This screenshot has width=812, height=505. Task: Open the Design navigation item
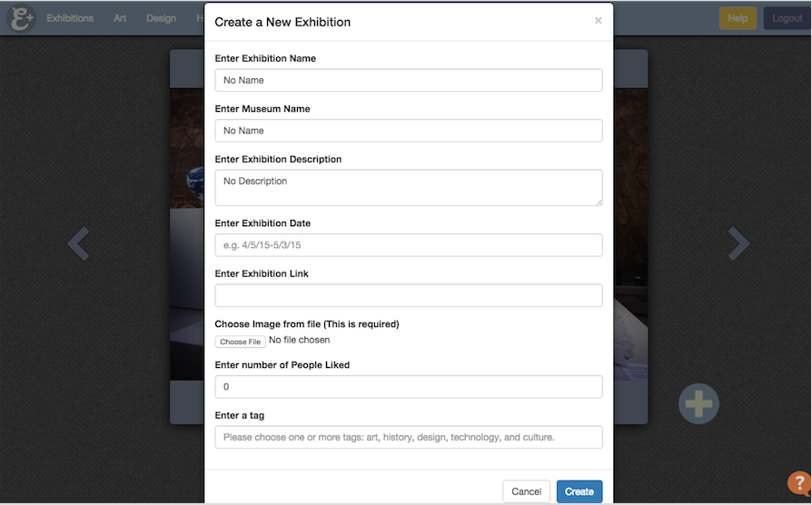point(161,18)
